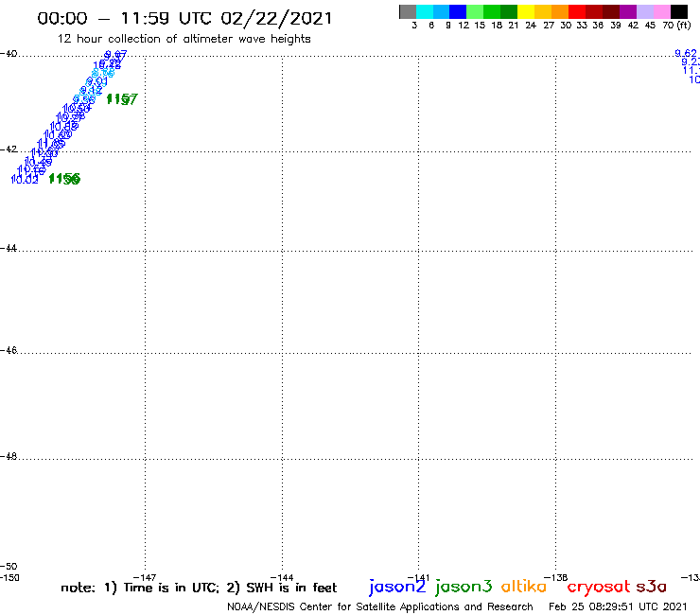Click the '-144' longitude axis label

point(282,577)
